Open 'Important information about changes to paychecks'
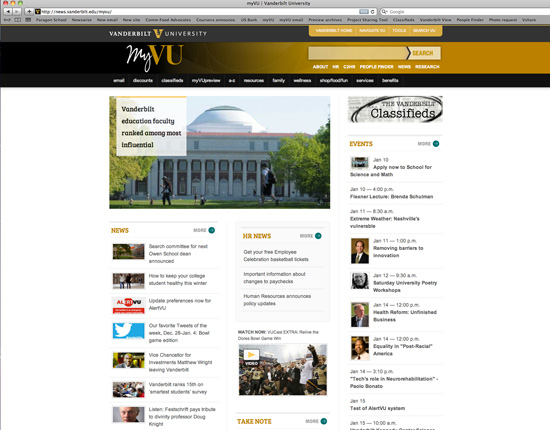Viewport: 550px width, 430px height. [x=274, y=278]
